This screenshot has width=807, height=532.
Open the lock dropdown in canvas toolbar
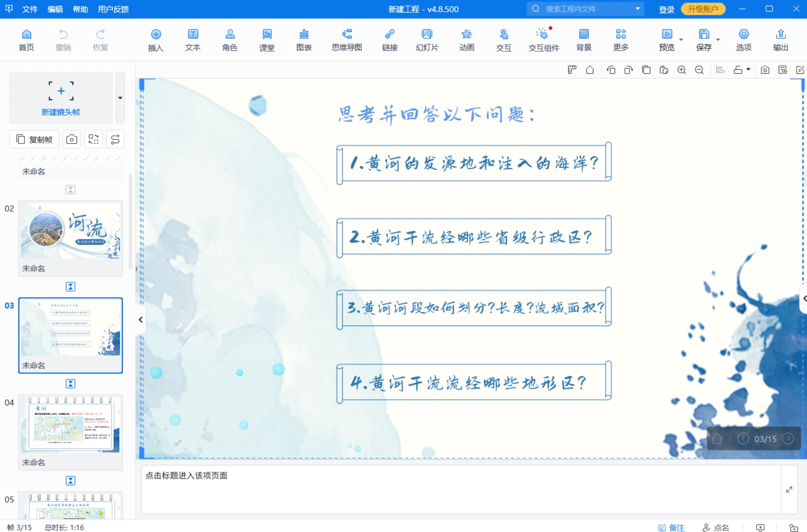[749, 70]
